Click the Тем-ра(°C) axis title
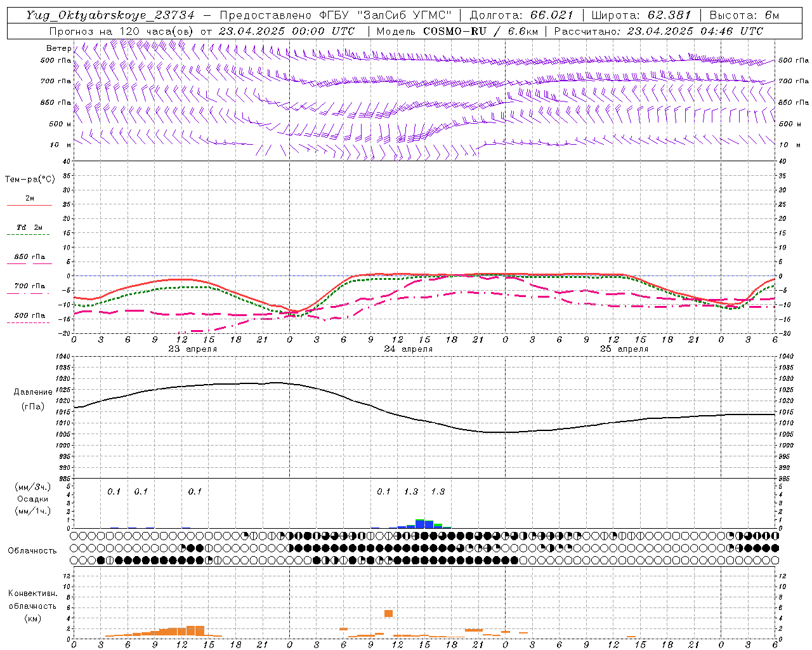 point(30,180)
